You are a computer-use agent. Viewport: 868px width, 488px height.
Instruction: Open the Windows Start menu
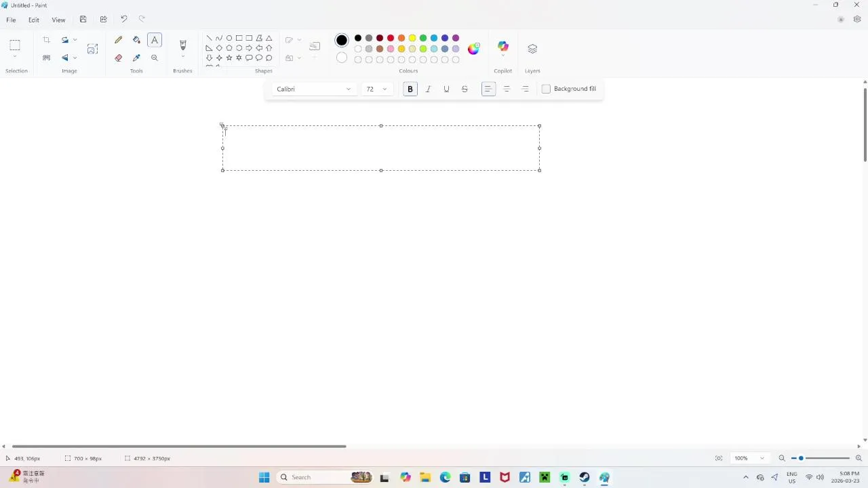coord(264,477)
